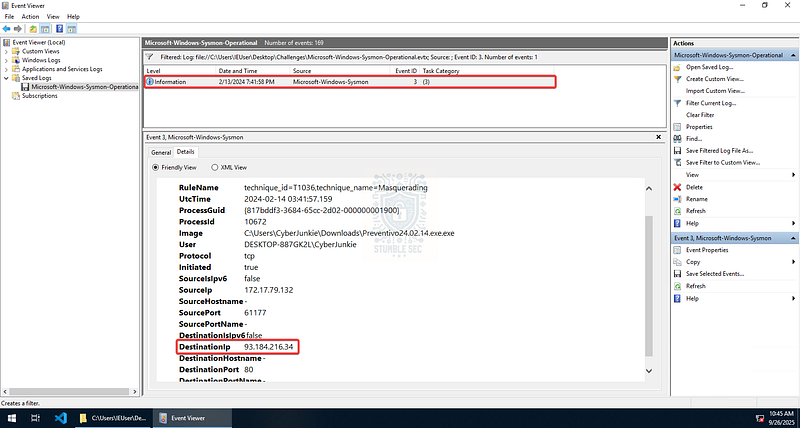The height and width of the screenshot is (428, 800).
Task: Click the blue Help toolbar icon
Action: 60,29
